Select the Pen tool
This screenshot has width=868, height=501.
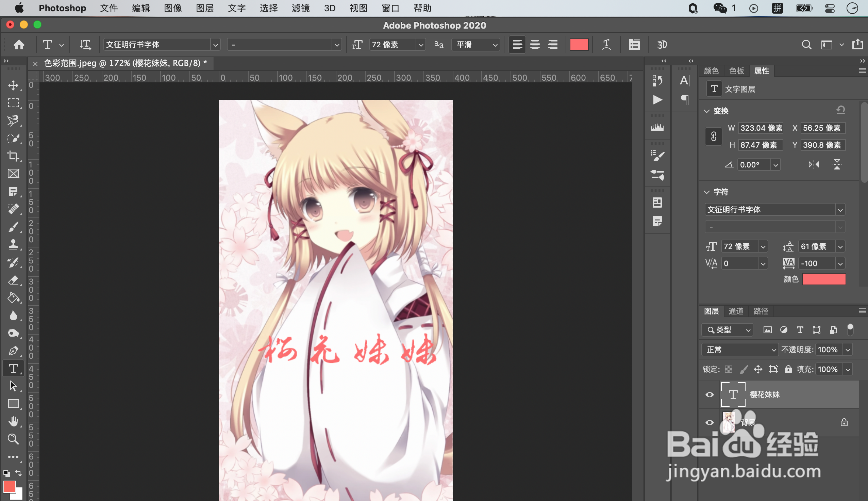[x=13, y=351]
